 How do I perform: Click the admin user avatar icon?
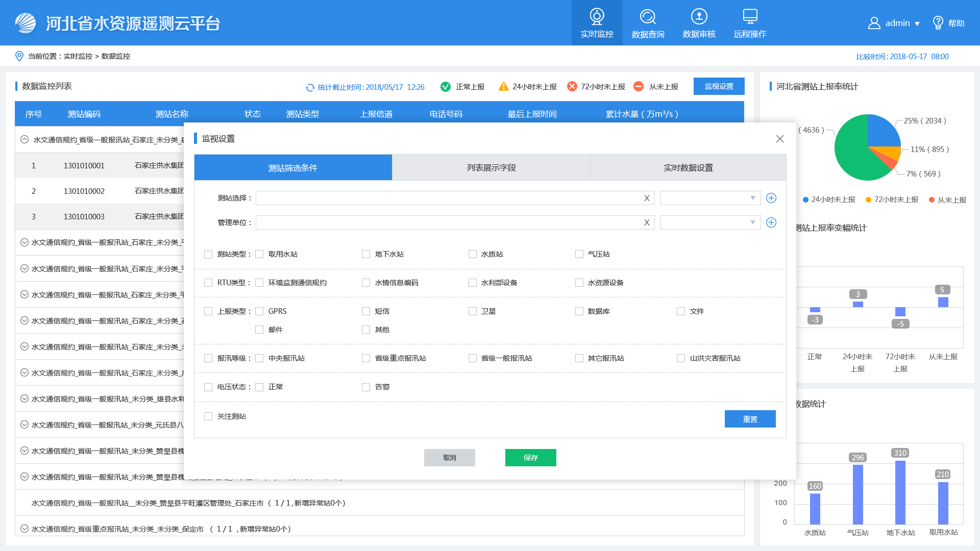874,23
